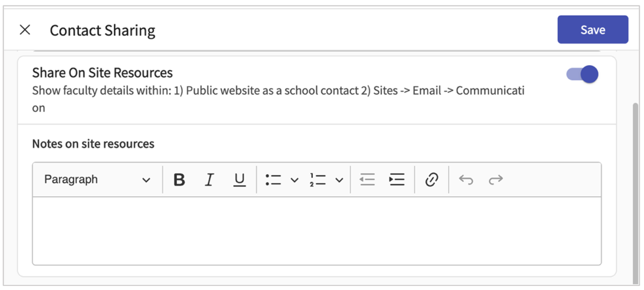Apply bold formatting in the notes editor
644x290 pixels.
(x=179, y=179)
